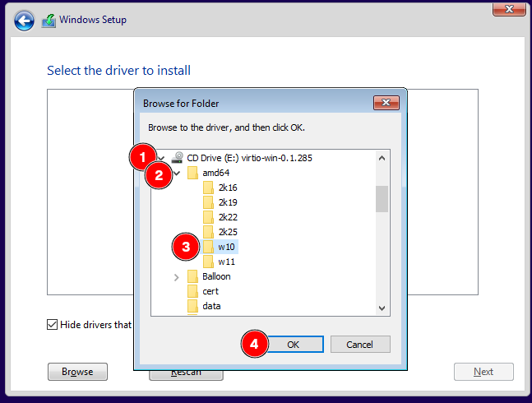Toggle the Hide drivers checkbox
Screen dimensions: 532x403
click(x=52, y=325)
